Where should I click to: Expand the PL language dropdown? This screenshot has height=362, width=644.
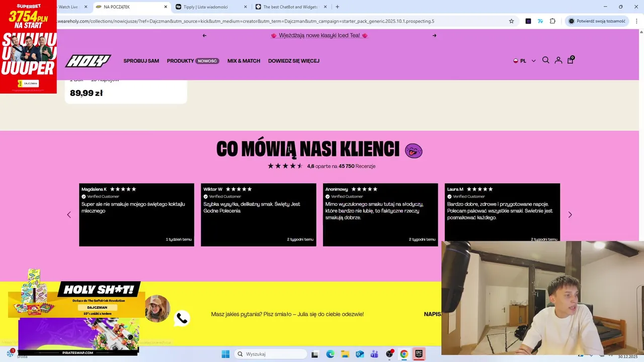coord(524,61)
